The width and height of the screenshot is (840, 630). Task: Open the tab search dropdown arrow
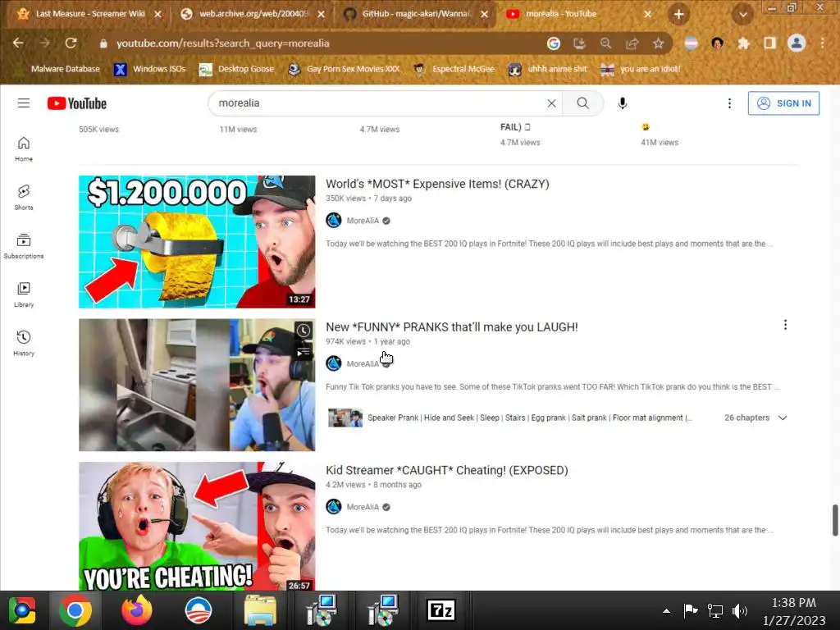[x=743, y=15]
